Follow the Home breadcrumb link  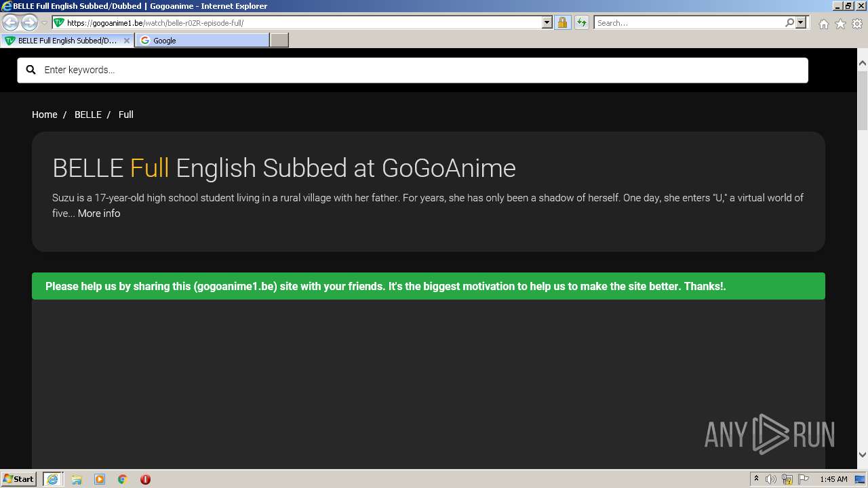click(x=45, y=115)
